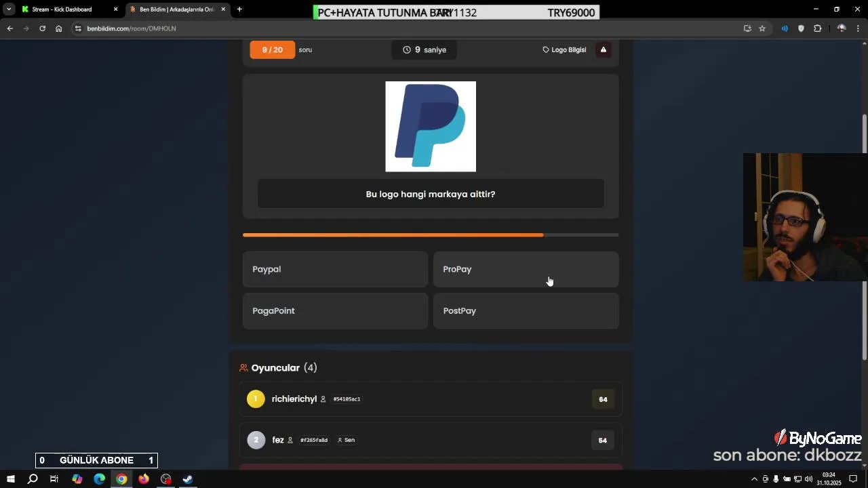Open the tab search dropdown arrow

point(9,9)
